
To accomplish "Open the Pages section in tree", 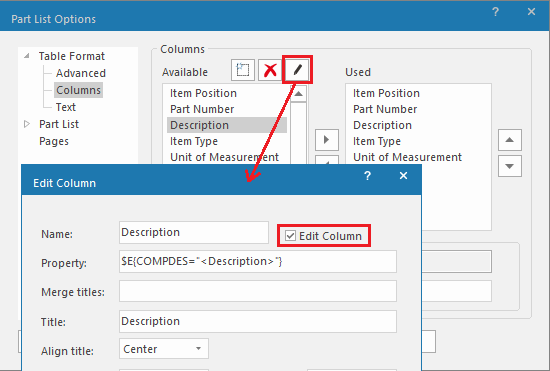I will point(54,141).
